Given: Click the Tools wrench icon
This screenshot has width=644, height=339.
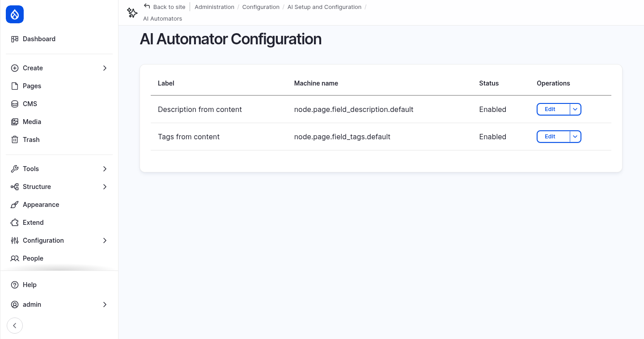Looking at the screenshot, I should pyautogui.click(x=15, y=169).
